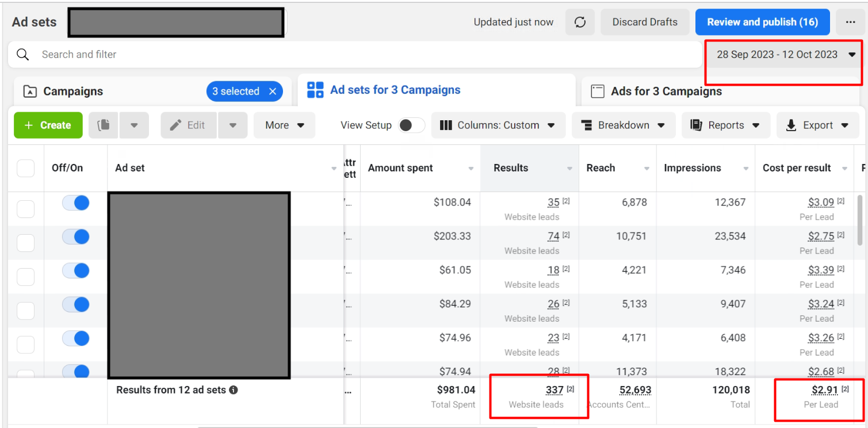
Task: Click the vertical table scrollbar
Action: click(x=860, y=220)
